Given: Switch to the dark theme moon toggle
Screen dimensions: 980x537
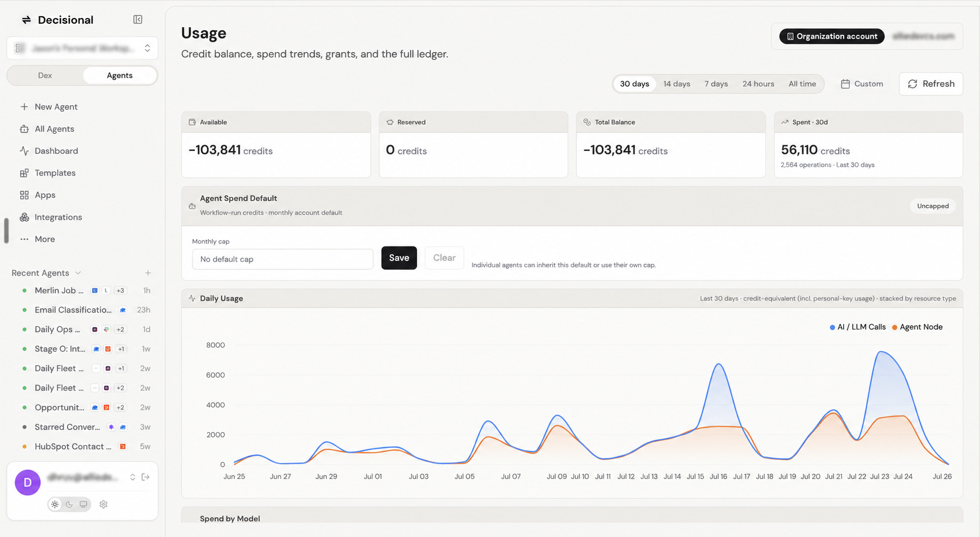Looking at the screenshot, I should (69, 504).
